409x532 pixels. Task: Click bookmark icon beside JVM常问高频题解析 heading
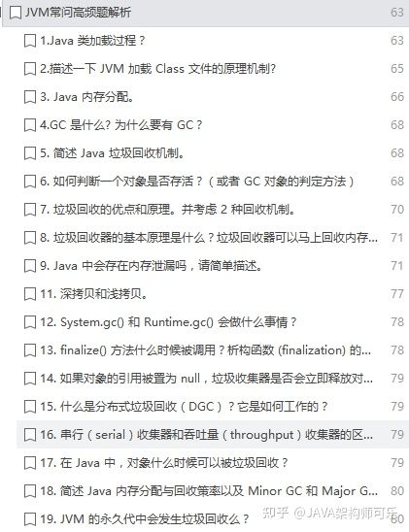(x=16, y=13)
